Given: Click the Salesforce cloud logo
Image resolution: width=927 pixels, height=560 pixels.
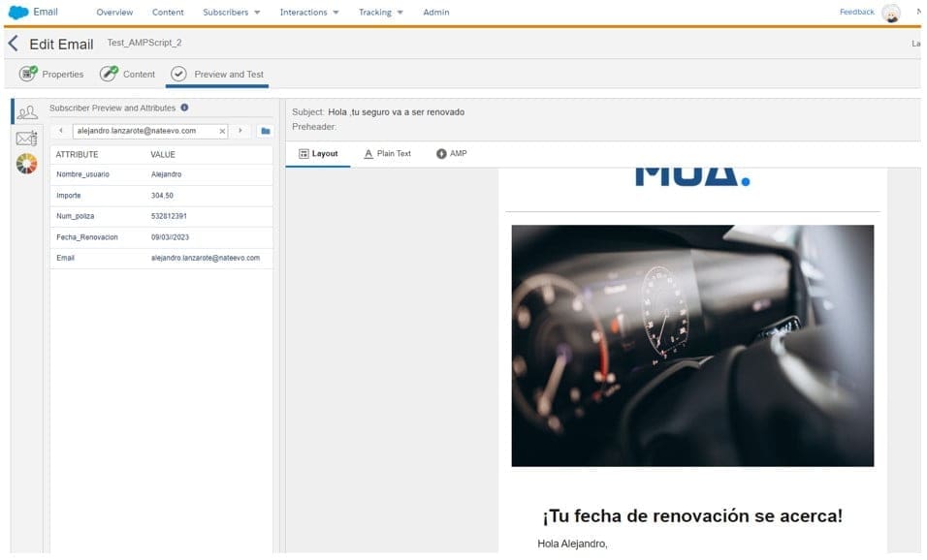Looking at the screenshot, I should pyautogui.click(x=18, y=13).
